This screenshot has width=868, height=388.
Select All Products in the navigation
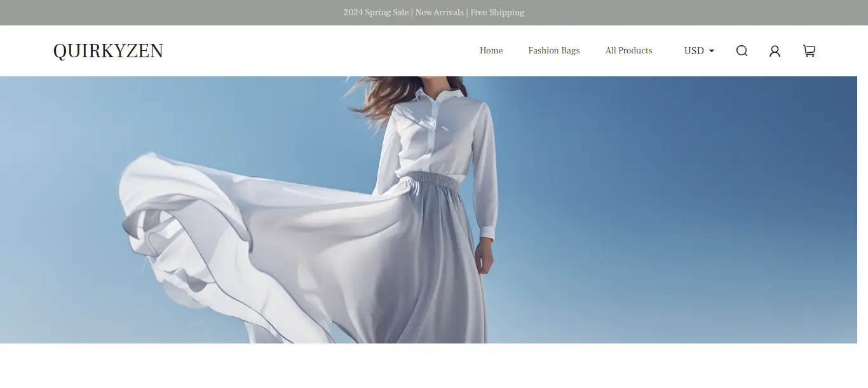(628, 51)
